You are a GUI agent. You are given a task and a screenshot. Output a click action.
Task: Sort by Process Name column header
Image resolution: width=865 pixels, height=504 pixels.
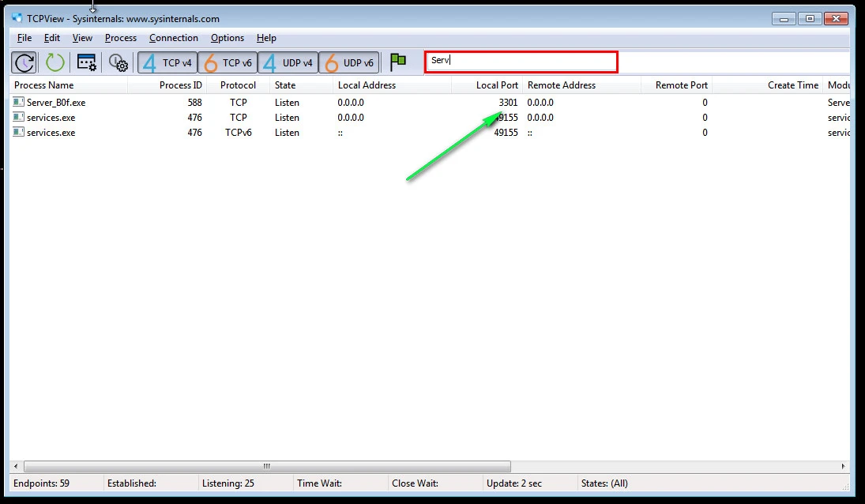pos(69,85)
